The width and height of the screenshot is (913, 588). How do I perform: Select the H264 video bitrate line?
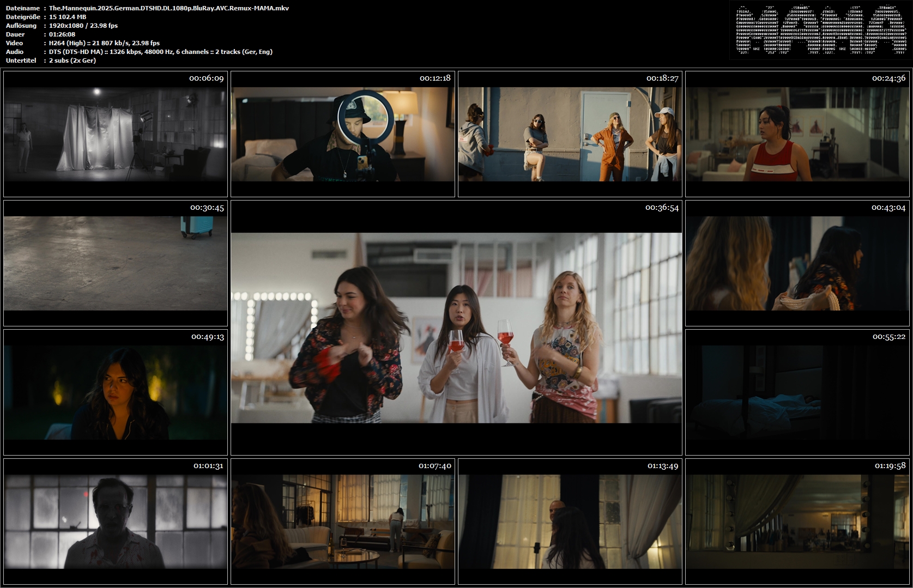104,43
